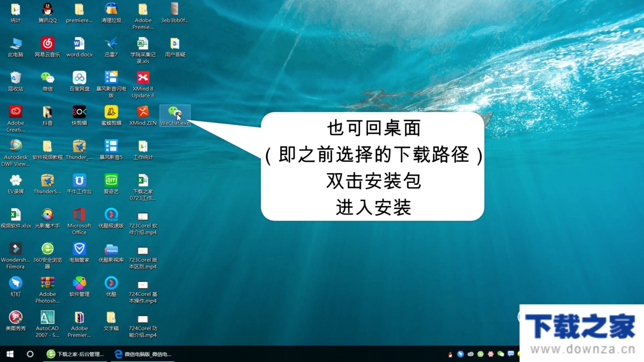Open 此电脑 desktop icon
Viewport: 644px width, 362px height.
tap(16, 47)
